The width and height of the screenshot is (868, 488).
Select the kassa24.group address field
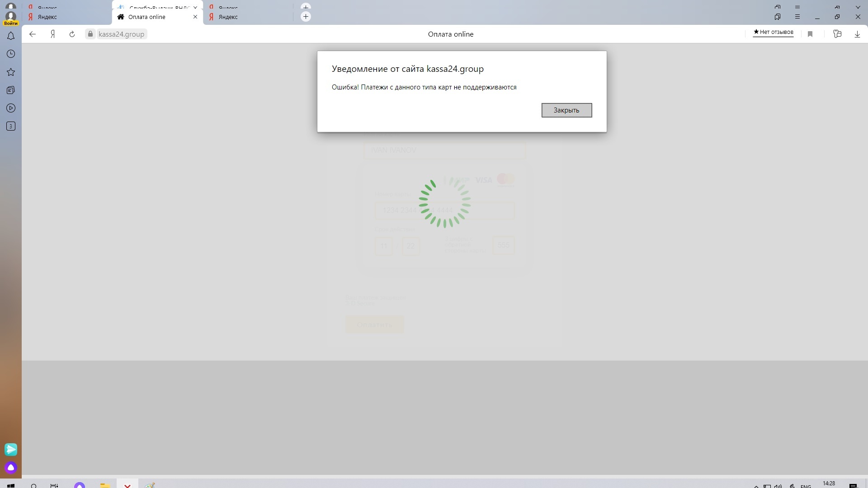click(121, 34)
